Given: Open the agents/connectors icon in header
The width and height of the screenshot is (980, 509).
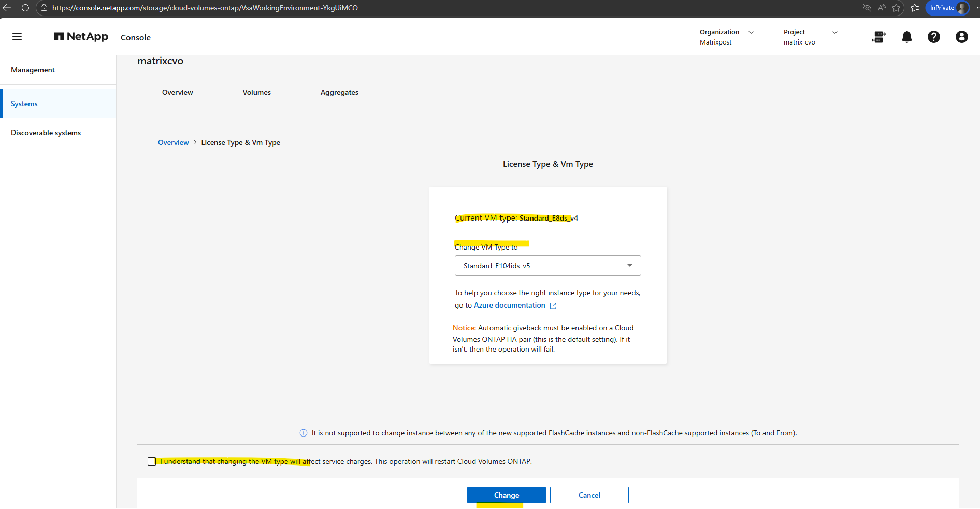Looking at the screenshot, I should coord(878,37).
